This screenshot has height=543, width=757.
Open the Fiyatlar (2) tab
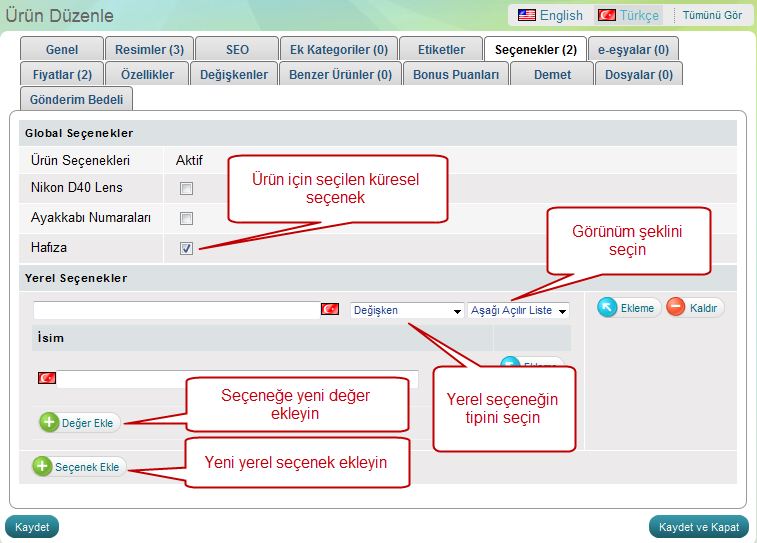[x=62, y=74]
